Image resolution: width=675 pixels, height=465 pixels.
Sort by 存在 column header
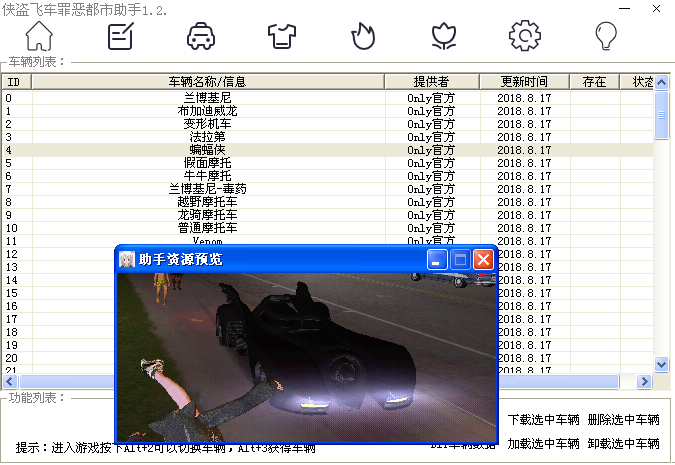click(x=594, y=82)
